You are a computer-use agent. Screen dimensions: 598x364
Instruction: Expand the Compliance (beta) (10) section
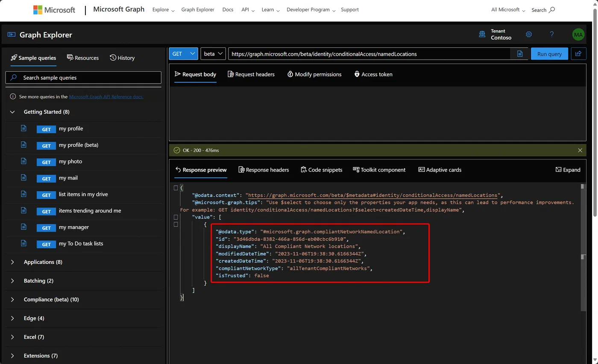tap(12, 300)
